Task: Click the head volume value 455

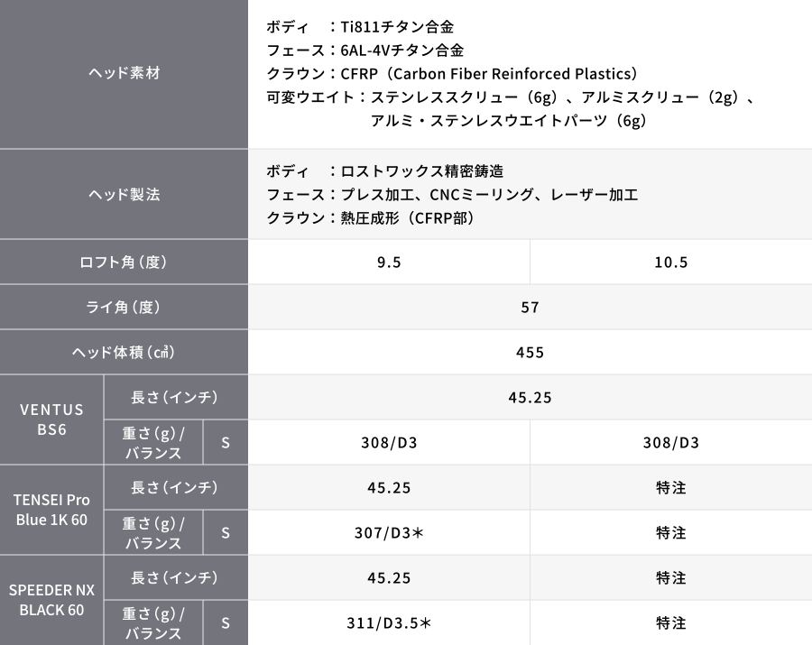Action: [x=530, y=353]
